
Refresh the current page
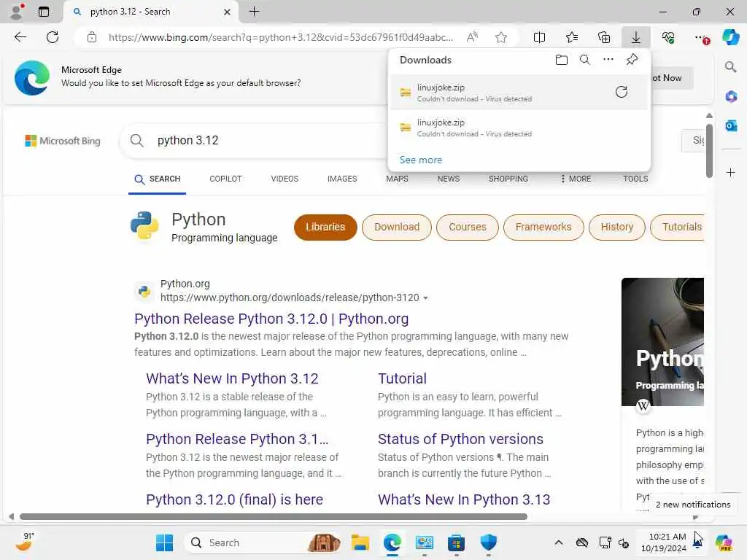tap(53, 37)
